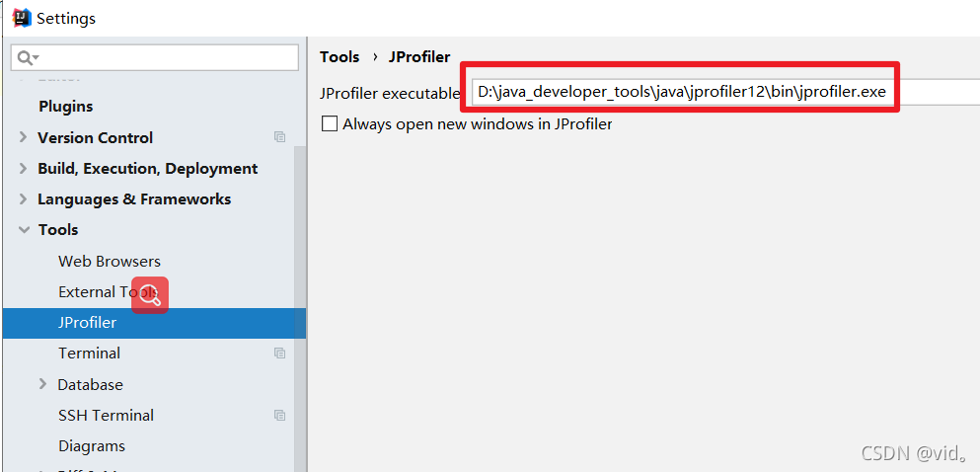This screenshot has width=980, height=472.
Task: Expand Languages & Frameworks section
Action: tap(23, 198)
